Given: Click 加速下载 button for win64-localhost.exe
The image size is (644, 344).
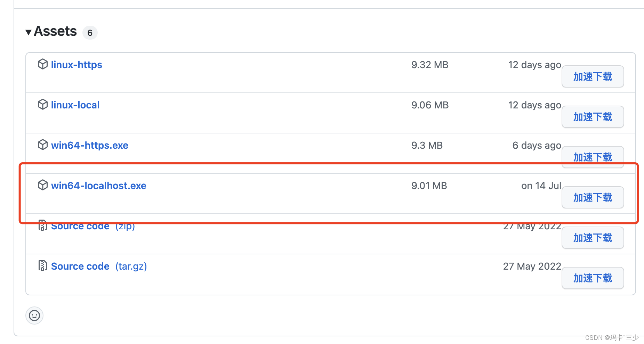Looking at the screenshot, I should tap(593, 197).
